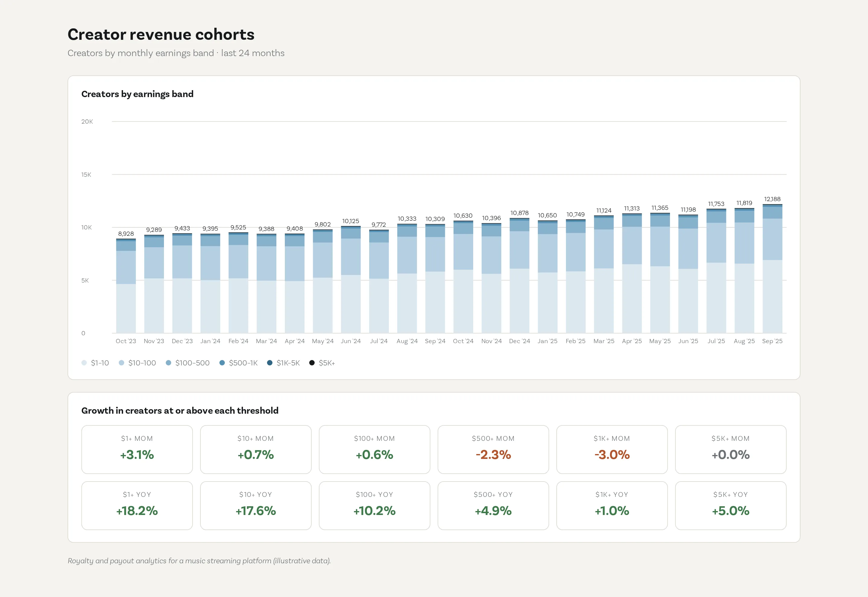
Task: Open the $100+ MOM card
Action: 375,449
